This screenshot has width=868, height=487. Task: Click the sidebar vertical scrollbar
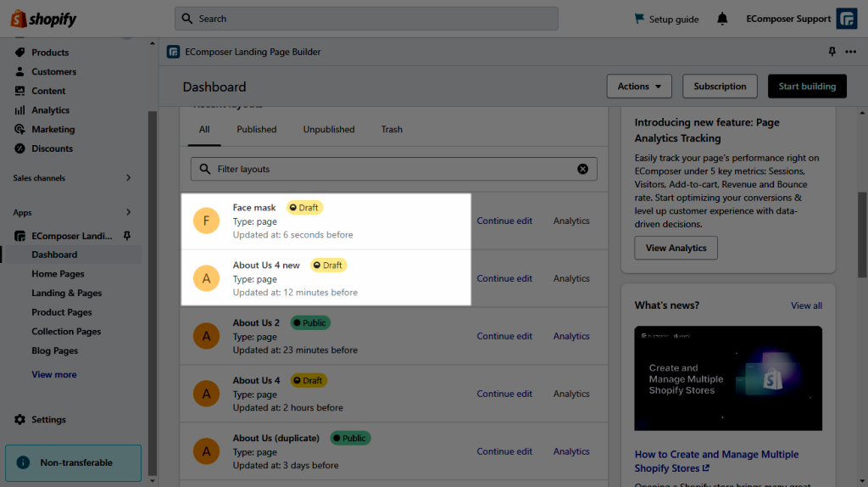tap(153, 294)
